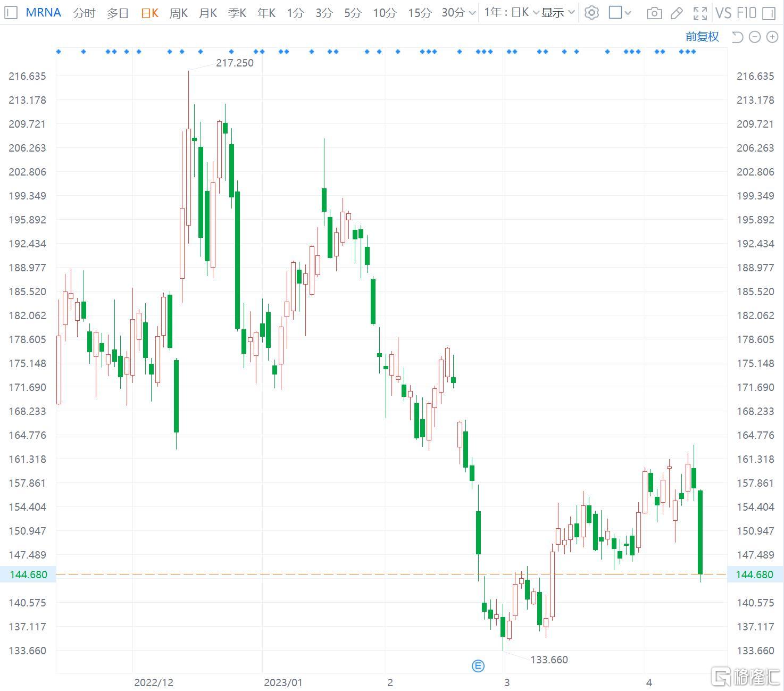Select the 5分 five-minute interval

352,13
